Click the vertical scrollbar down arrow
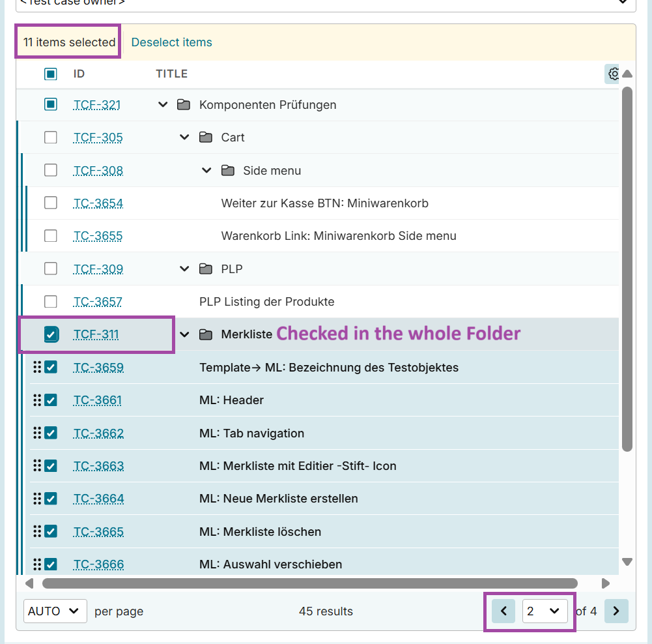This screenshot has height=644, width=652. 627,562
